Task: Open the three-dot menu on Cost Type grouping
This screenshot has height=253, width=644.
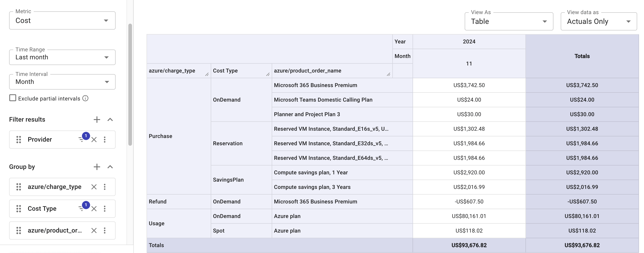Action: pyautogui.click(x=105, y=208)
